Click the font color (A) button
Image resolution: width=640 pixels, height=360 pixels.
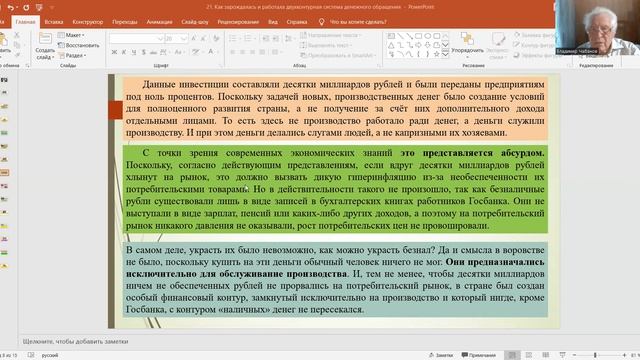click(x=211, y=52)
